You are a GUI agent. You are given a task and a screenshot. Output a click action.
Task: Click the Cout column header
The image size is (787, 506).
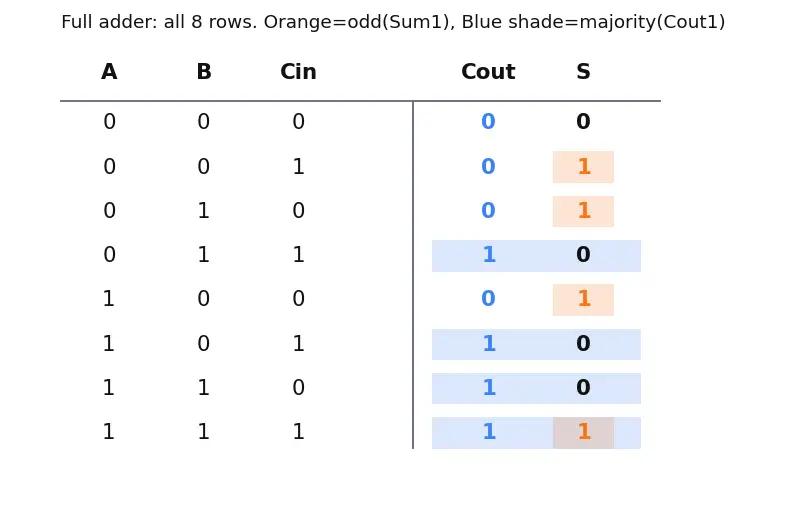click(x=488, y=72)
